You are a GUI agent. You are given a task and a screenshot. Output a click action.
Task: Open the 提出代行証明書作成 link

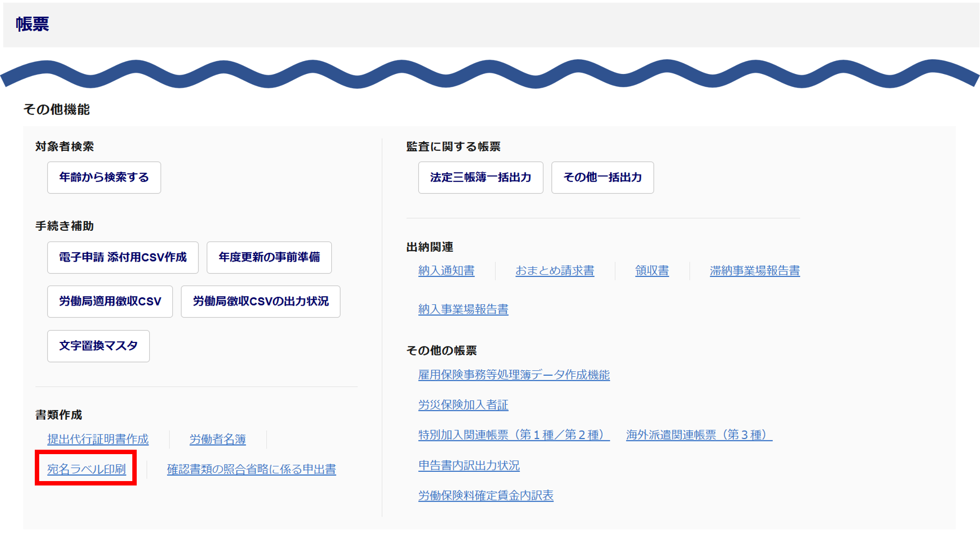(x=98, y=439)
